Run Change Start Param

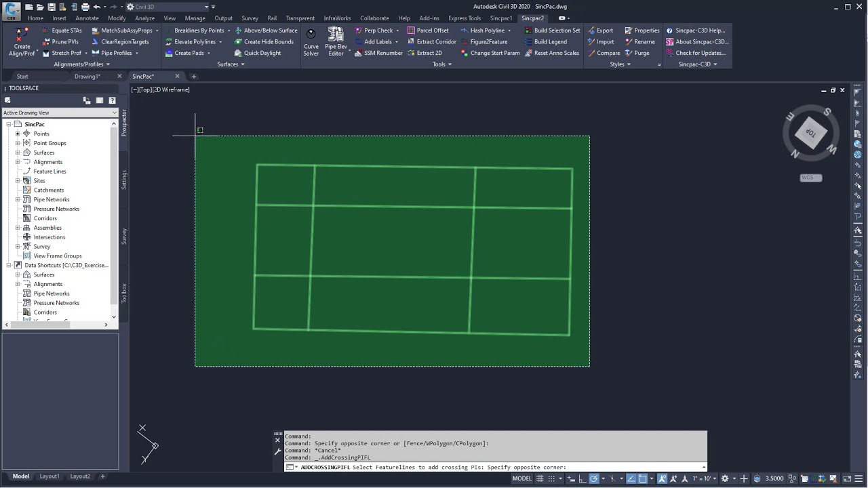pos(490,53)
